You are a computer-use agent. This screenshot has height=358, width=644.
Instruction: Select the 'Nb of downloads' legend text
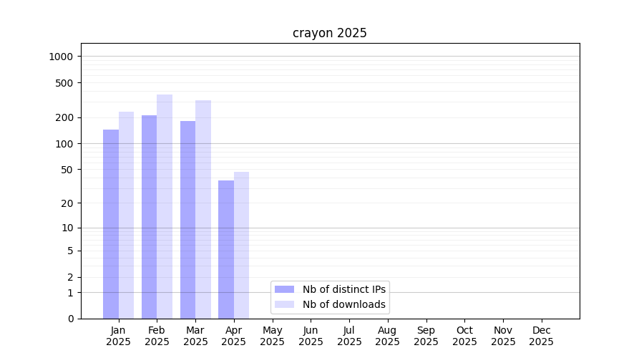point(343,304)
